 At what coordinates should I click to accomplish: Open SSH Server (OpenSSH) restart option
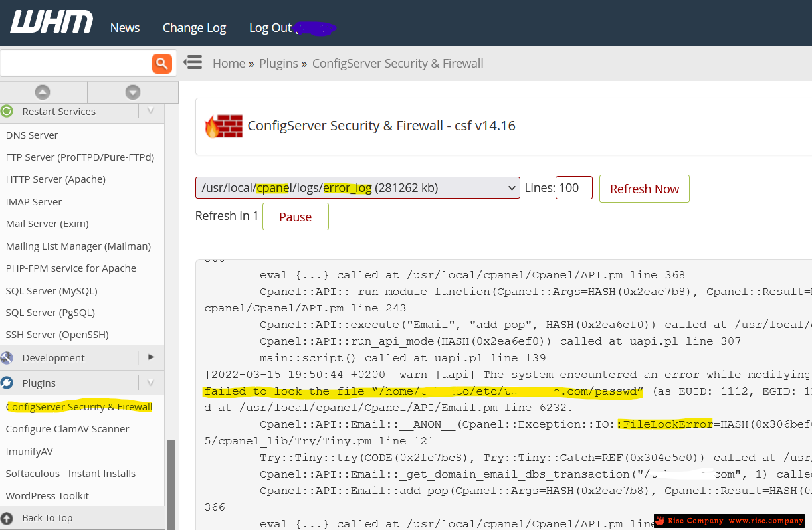coord(57,335)
